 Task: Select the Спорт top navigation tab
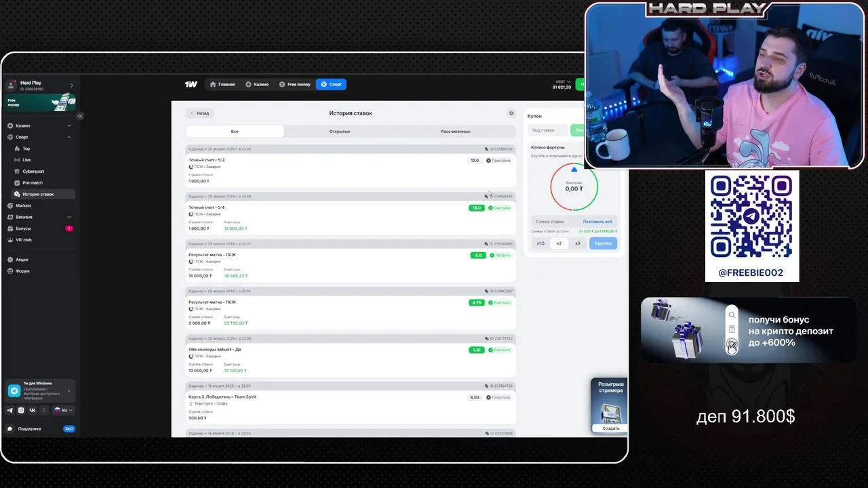331,84
